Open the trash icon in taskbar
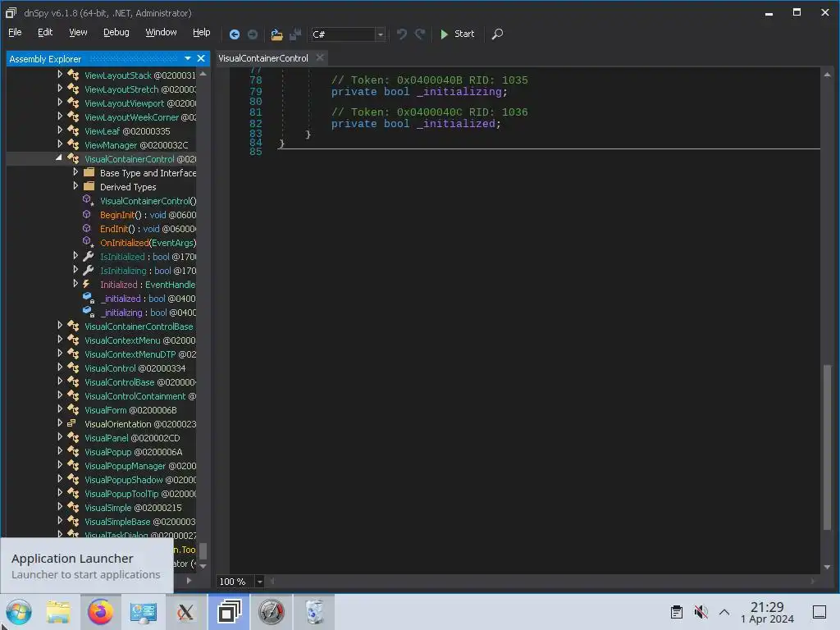The image size is (840, 630). click(313, 612)
